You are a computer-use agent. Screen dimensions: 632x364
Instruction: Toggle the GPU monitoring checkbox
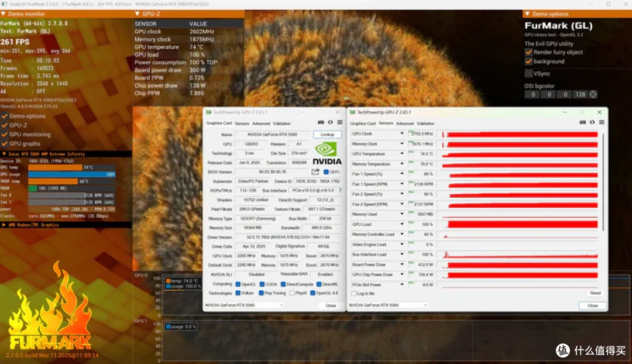point(5,135)
